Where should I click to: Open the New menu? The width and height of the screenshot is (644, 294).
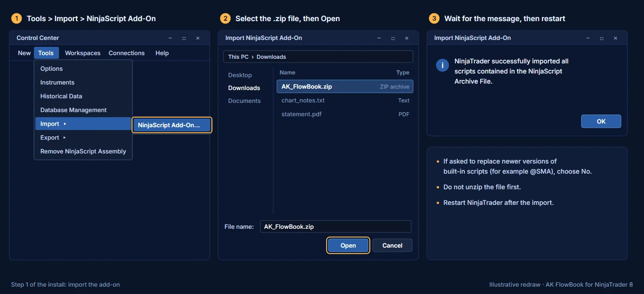coord(24,53)
